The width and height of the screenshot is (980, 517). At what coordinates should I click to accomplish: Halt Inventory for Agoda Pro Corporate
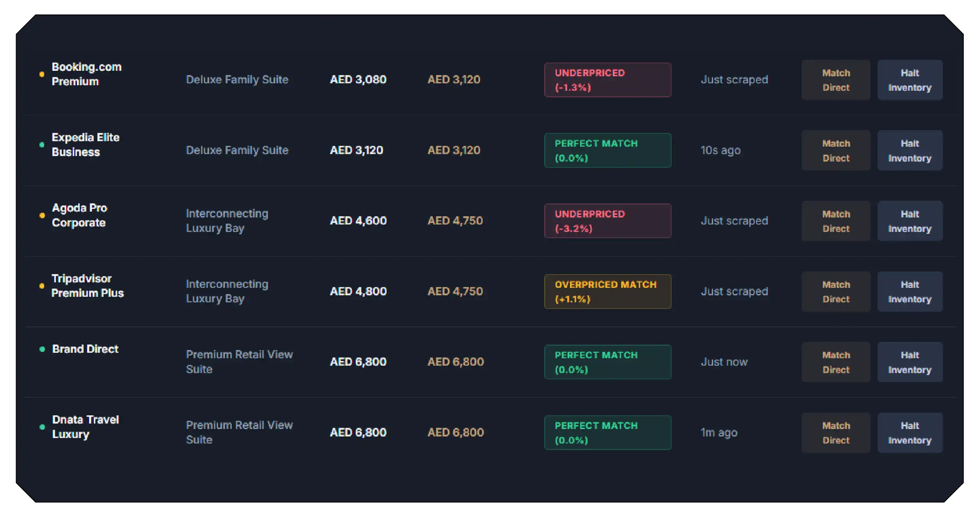(x=910, y=221)
